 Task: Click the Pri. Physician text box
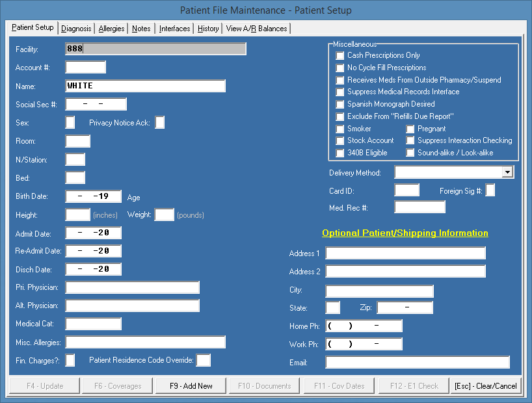click(x=132, y=287)
